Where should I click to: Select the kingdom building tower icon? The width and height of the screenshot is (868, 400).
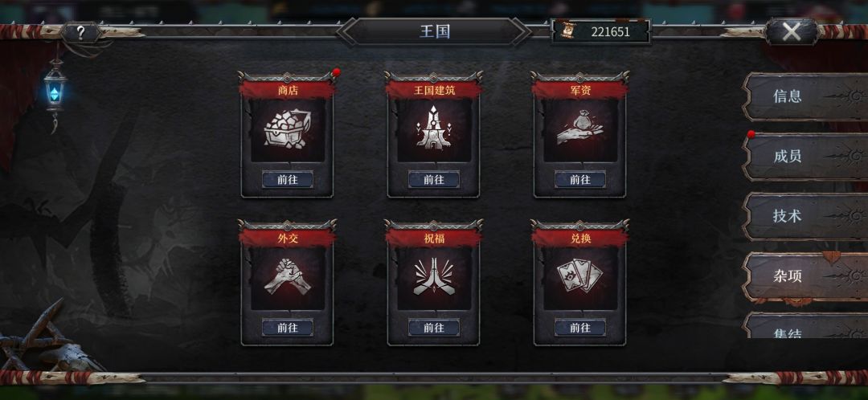433,129
